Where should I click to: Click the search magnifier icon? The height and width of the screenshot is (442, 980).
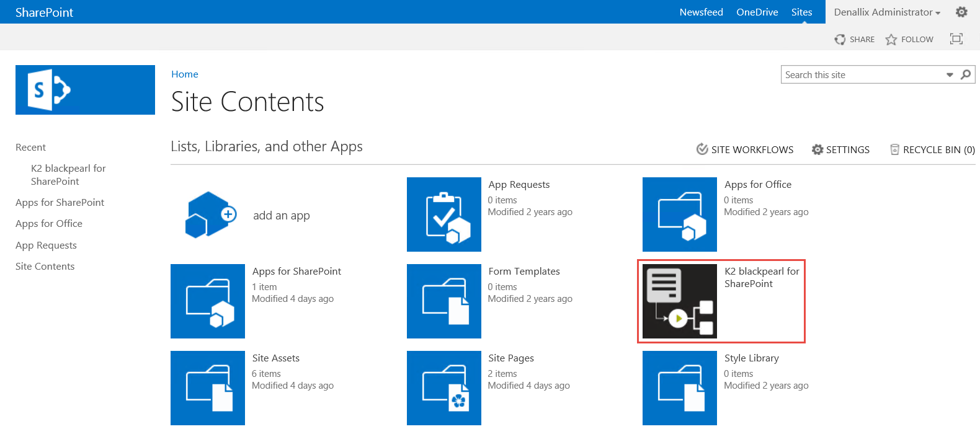click(x=966, y=75)
